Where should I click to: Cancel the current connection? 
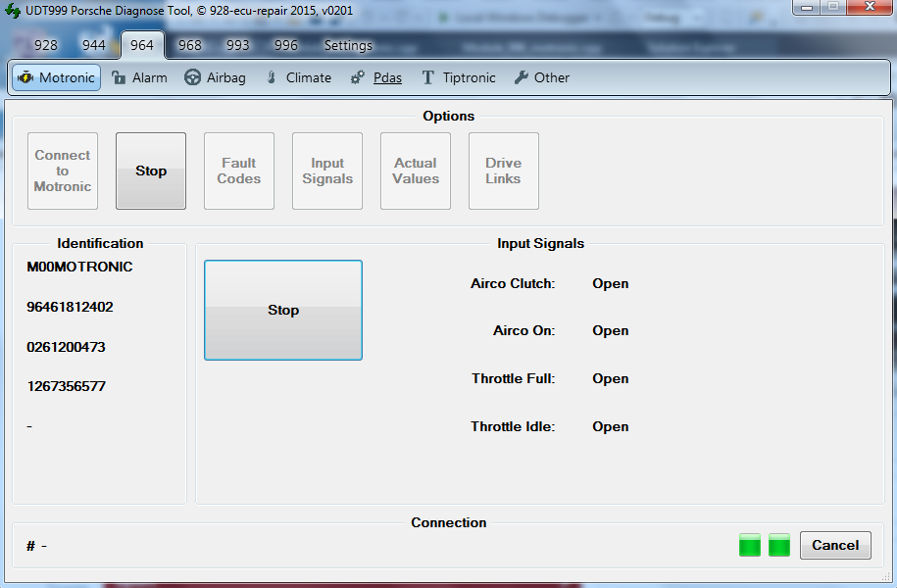tap(835, 545)
